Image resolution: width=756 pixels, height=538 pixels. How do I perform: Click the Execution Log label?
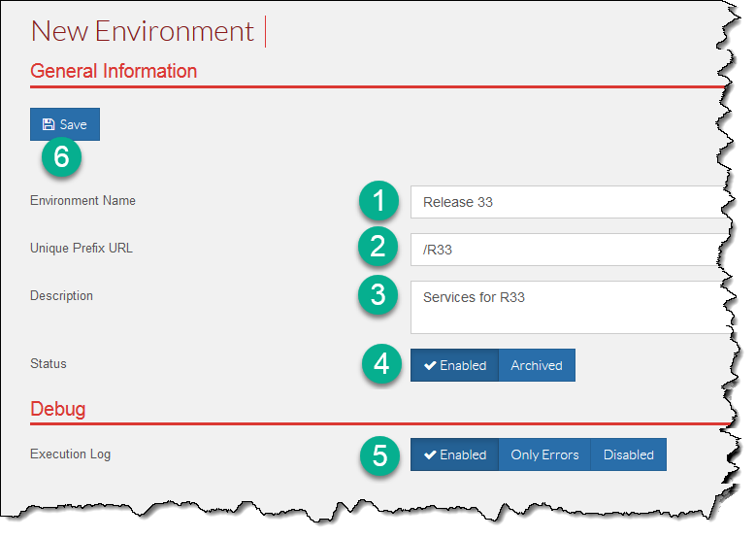(x=71, y=454)
